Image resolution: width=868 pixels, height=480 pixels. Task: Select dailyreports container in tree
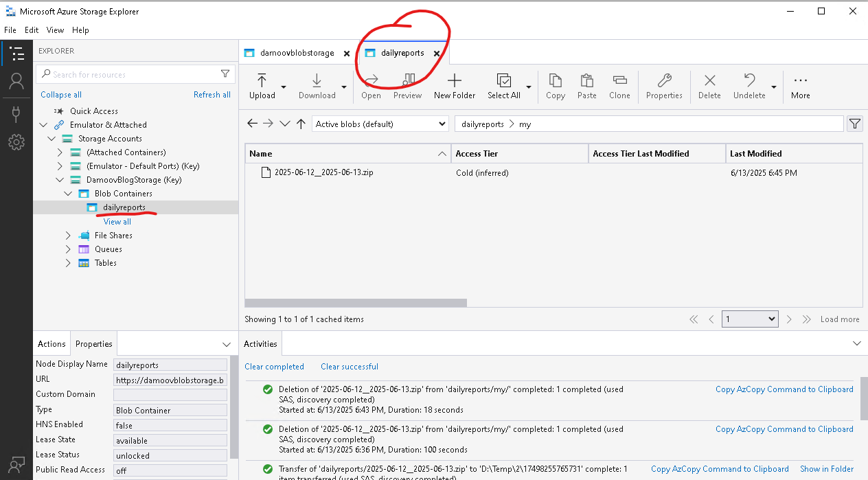124,207
